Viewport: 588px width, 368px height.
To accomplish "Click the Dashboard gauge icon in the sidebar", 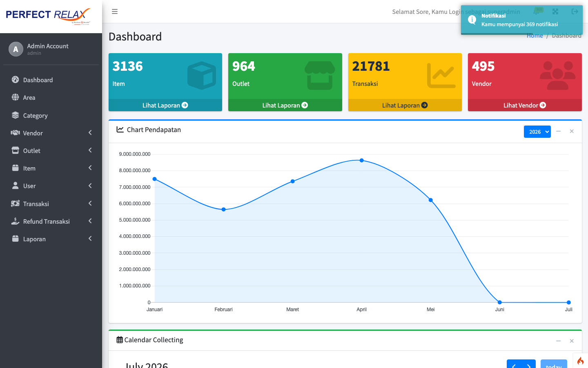I will coord(16,80).
